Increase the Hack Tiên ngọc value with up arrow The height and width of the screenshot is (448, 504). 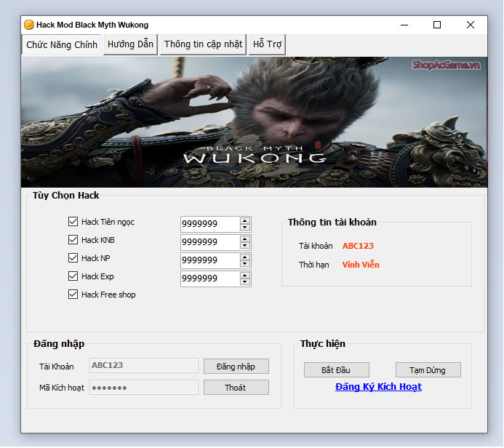click(x=245, y=221)
